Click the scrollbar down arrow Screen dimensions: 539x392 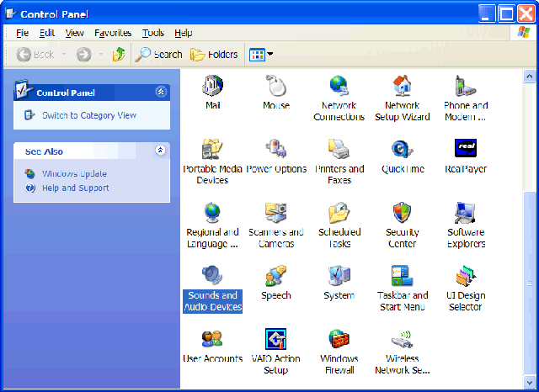click(530, 383)
